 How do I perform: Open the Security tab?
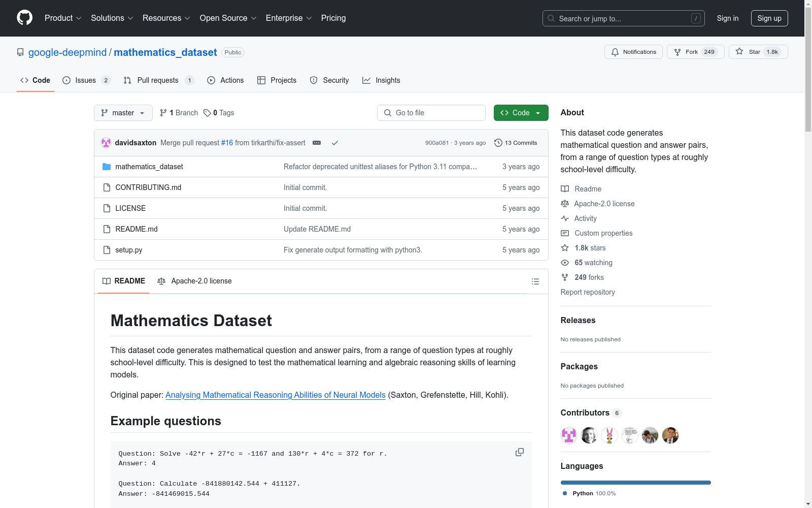pyautogui.click(x=329, y=80)
